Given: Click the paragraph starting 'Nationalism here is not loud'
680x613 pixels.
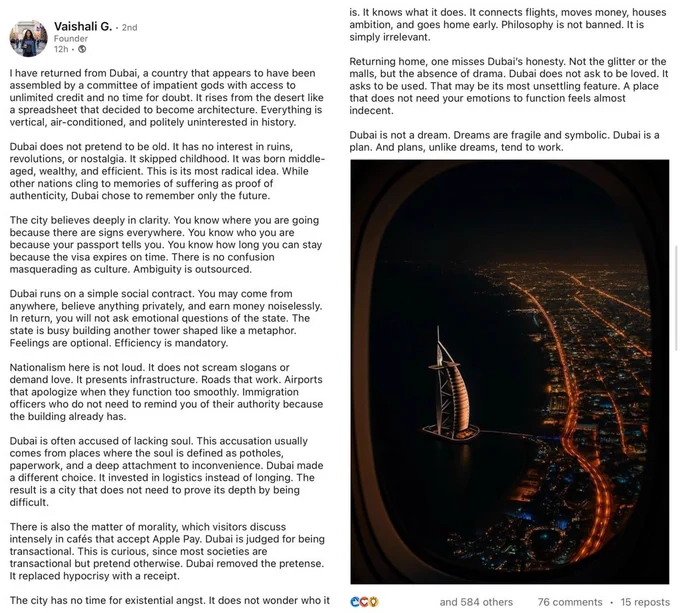Looking at the screenshot, I should click(167, 392).
